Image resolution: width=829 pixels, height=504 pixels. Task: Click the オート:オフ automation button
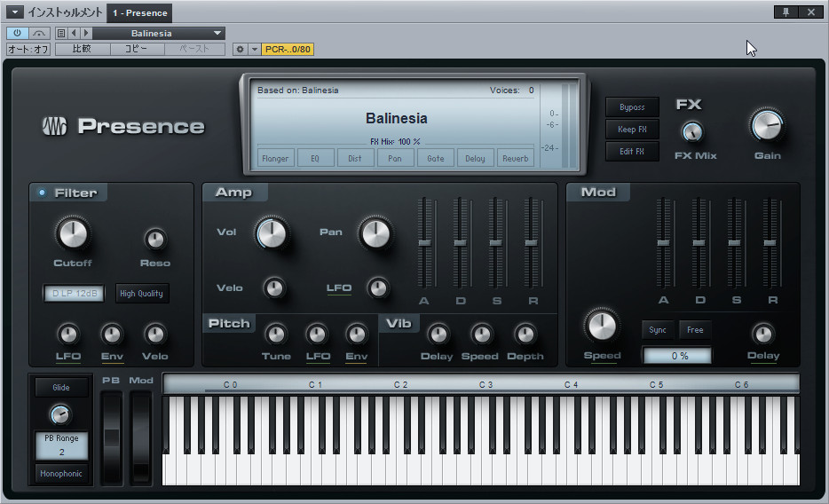(x=28, y=49)
